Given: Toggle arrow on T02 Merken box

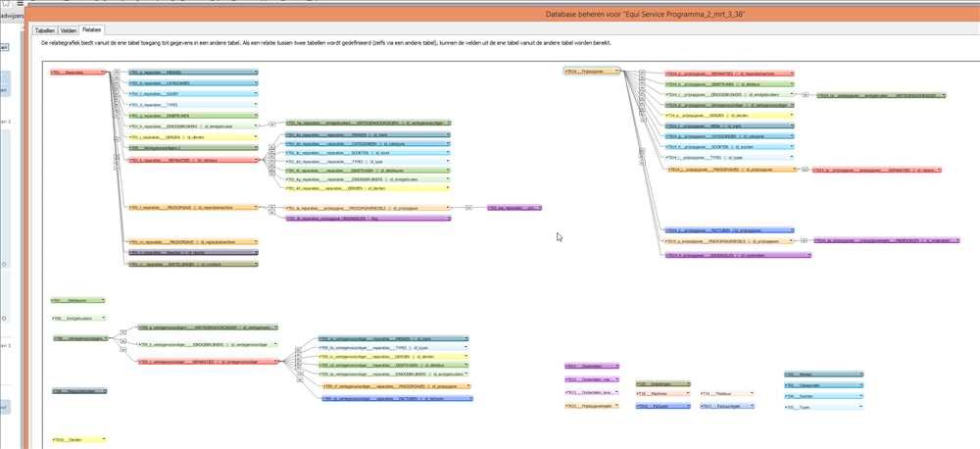Looking at the screenshot, I should [860, 374].
